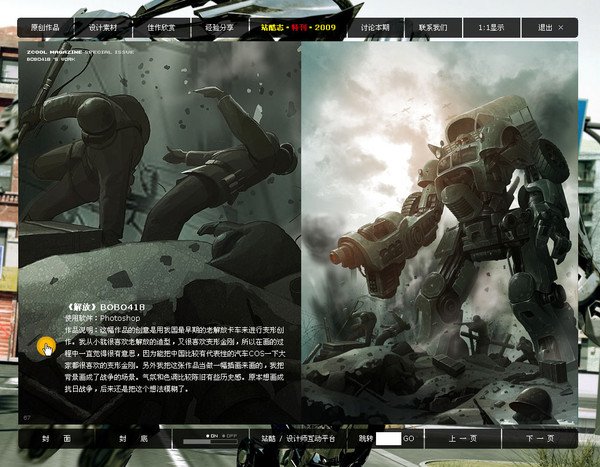Click the 站酷志·特刊·2009 title
The image size is (600, 467).
(x=298, y=28)
